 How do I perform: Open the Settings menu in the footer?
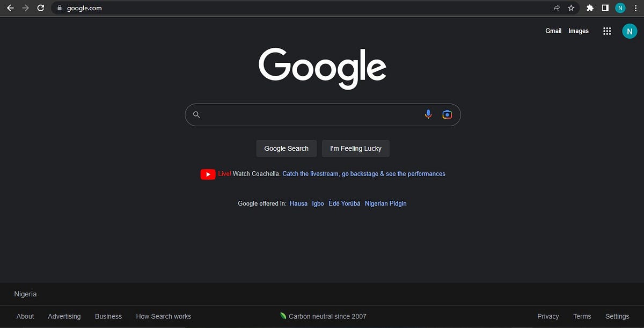click(617, 316)
